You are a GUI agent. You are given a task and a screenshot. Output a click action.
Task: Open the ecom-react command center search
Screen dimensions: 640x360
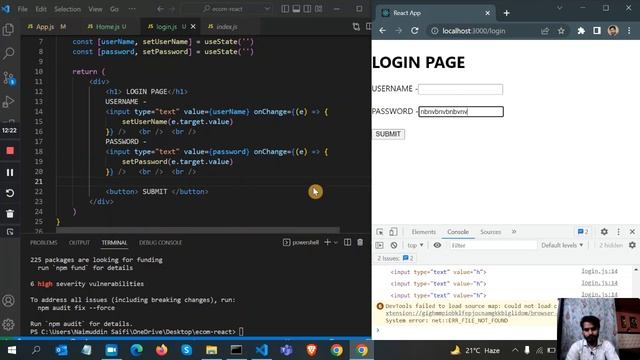pos(227,9)
